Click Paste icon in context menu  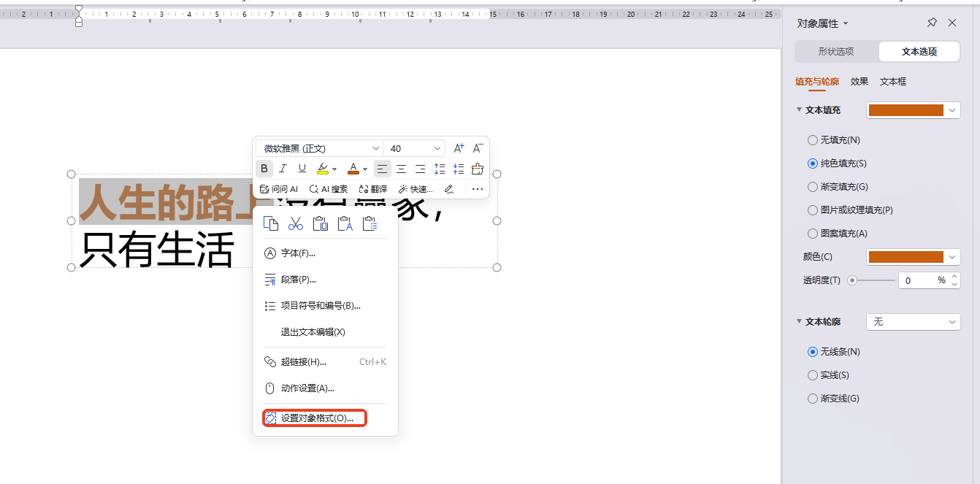[x=320, y=223]
